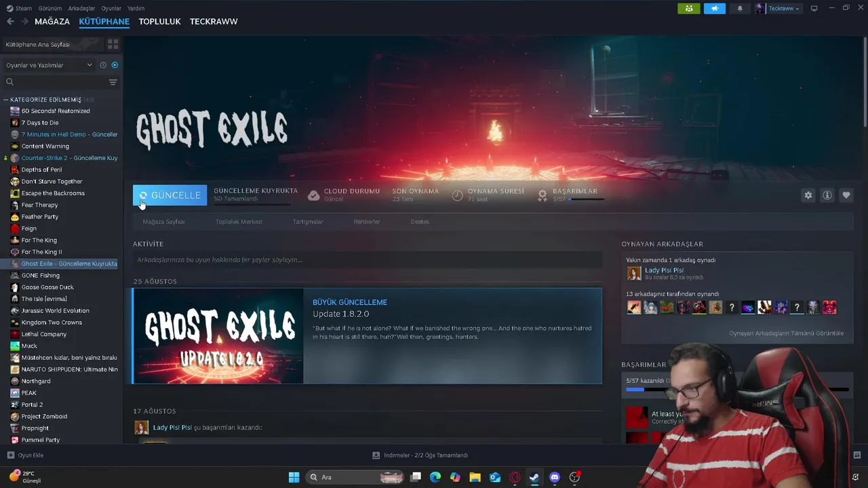This screenshot has width=868, height=488.
Task: Click the back navigation arrow
Action: 10,22
